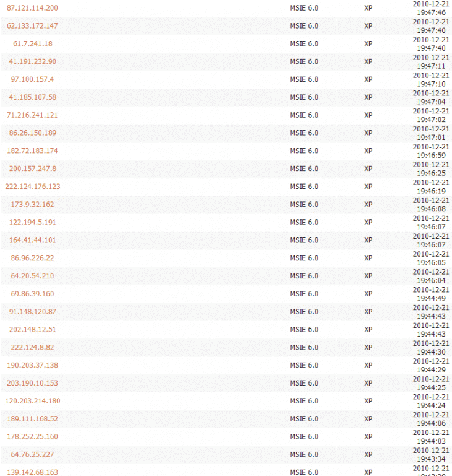Click IP address 62.133.172.147
The image size is (452, 476).
32,26
